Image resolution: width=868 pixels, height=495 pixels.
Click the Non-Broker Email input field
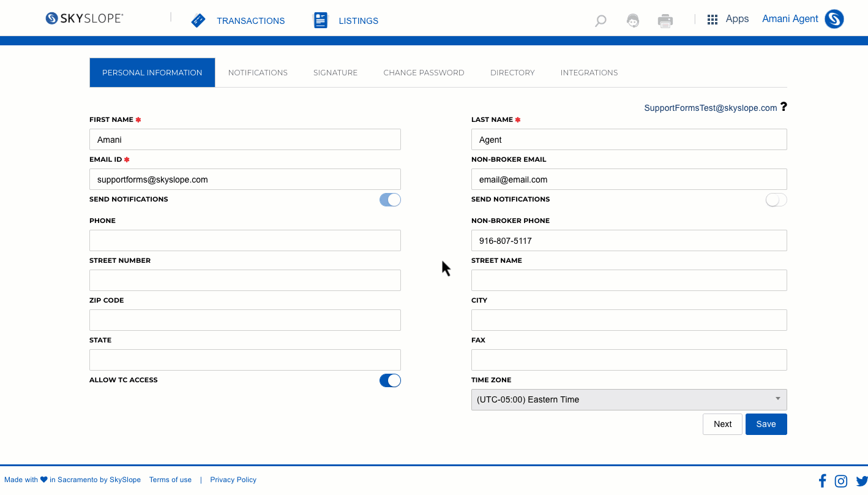click(x=629, y=179)
